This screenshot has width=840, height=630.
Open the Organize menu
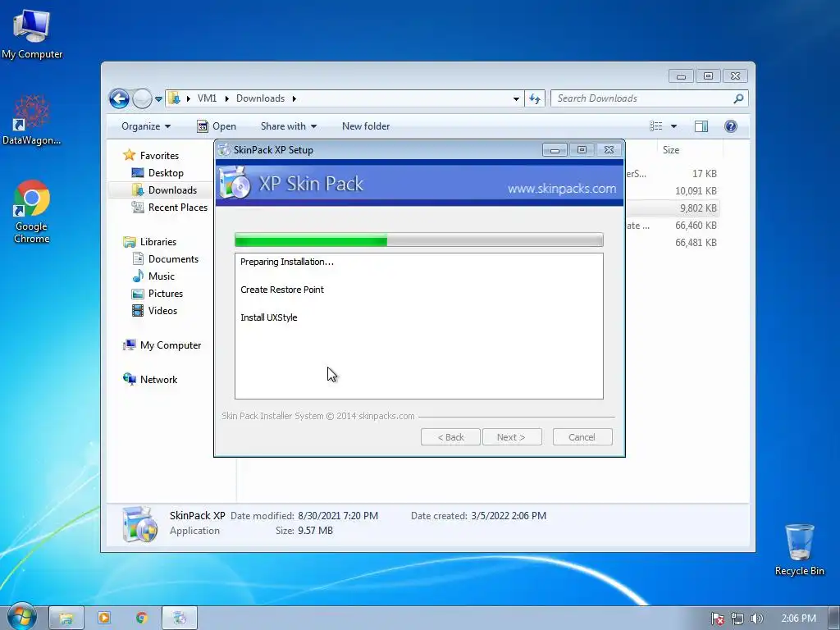[146, 126]
